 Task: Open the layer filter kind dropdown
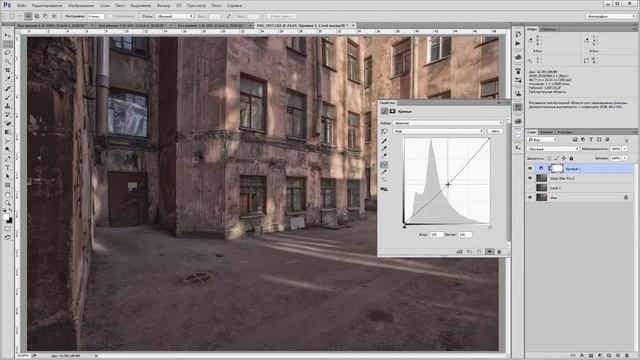pos(542,140)
